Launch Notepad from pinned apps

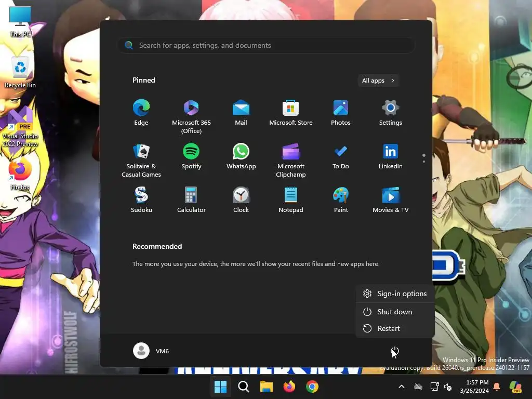(x=291, y=200)
